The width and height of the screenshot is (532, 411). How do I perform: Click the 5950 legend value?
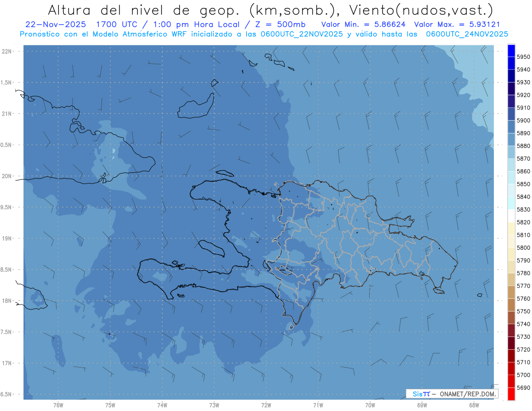tap(524, 57)
